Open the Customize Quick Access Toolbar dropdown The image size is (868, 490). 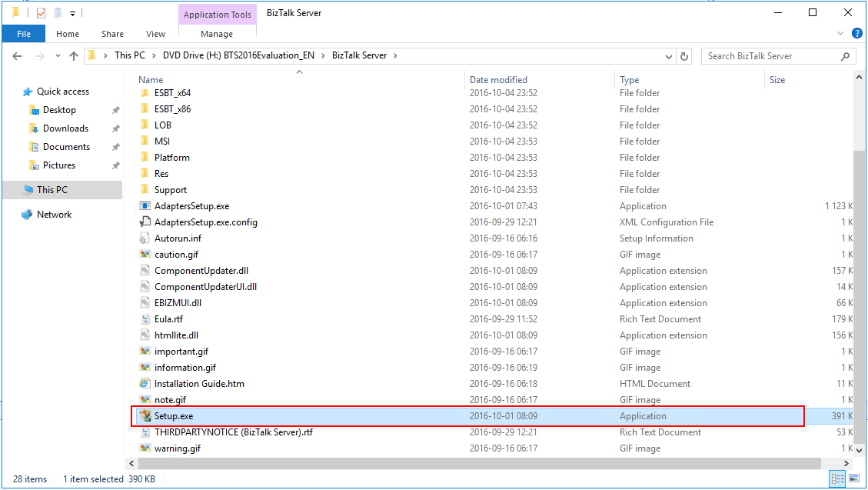pos(72,13)
